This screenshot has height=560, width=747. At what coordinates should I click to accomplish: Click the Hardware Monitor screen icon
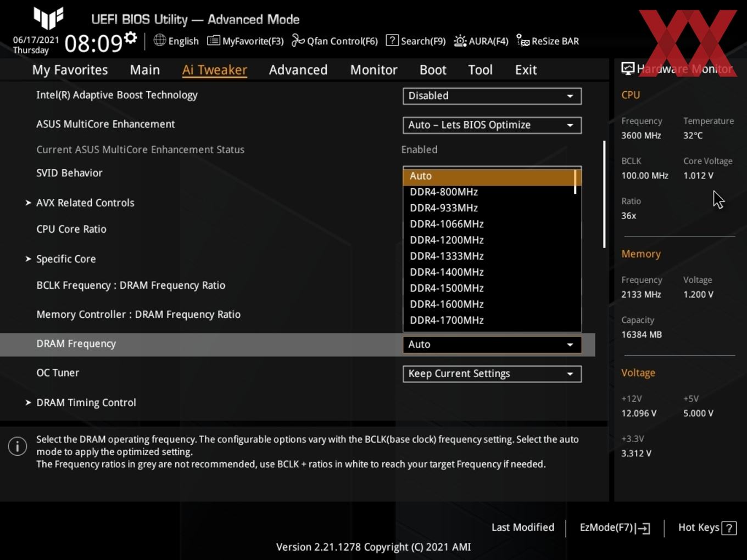[x=628, y=69]
